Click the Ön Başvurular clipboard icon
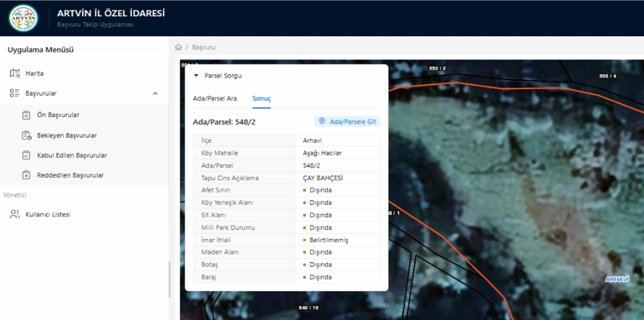644x320 pixels. [x=27, y=115]
